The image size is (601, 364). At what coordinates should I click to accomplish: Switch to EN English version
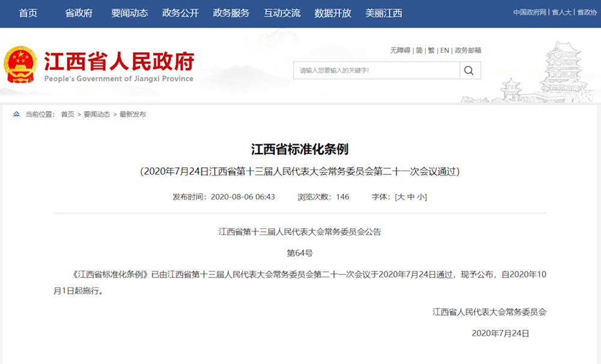click(x=445, y=50)
